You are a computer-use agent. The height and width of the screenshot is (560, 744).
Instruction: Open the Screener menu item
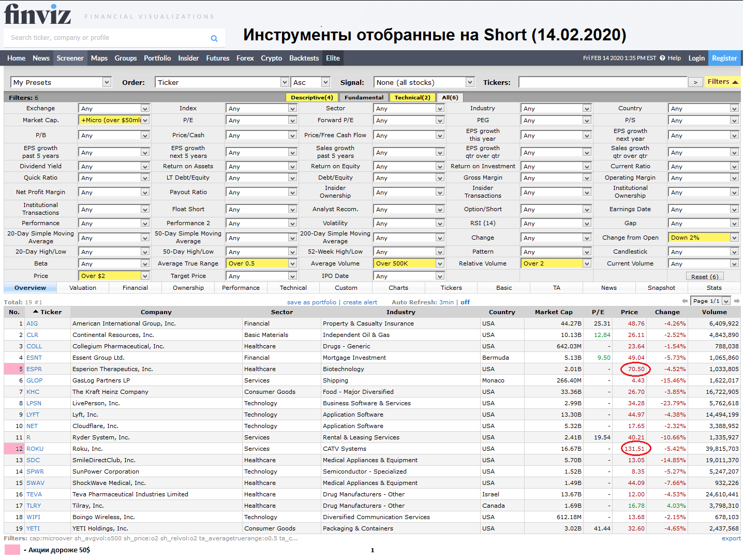70,58
